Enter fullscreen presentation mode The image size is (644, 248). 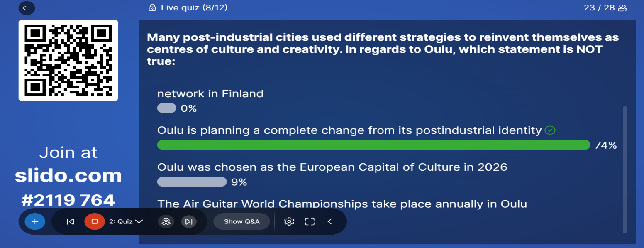(x=310, y=221)
